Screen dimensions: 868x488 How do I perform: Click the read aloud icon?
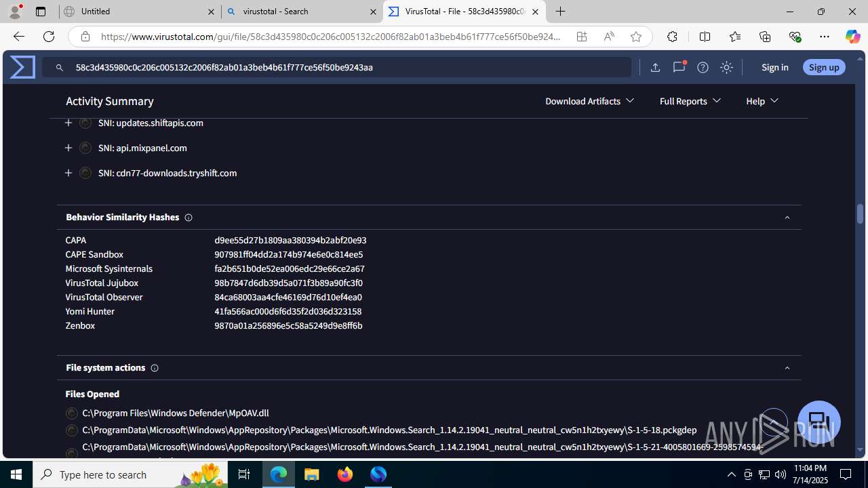[x=609, y=37]
